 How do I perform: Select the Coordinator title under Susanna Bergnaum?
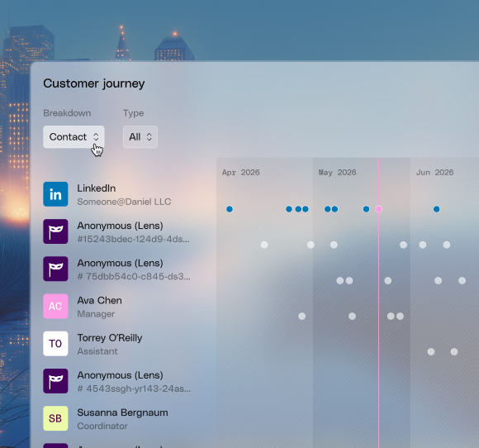point(102,426)
